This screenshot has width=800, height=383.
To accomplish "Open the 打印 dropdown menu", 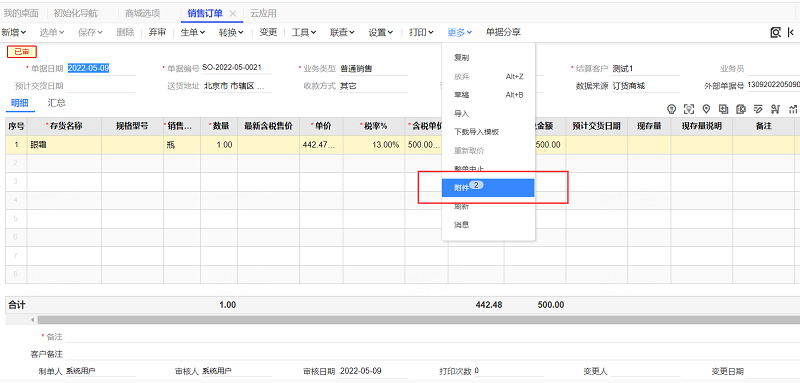I will click(x=421, y=33).
